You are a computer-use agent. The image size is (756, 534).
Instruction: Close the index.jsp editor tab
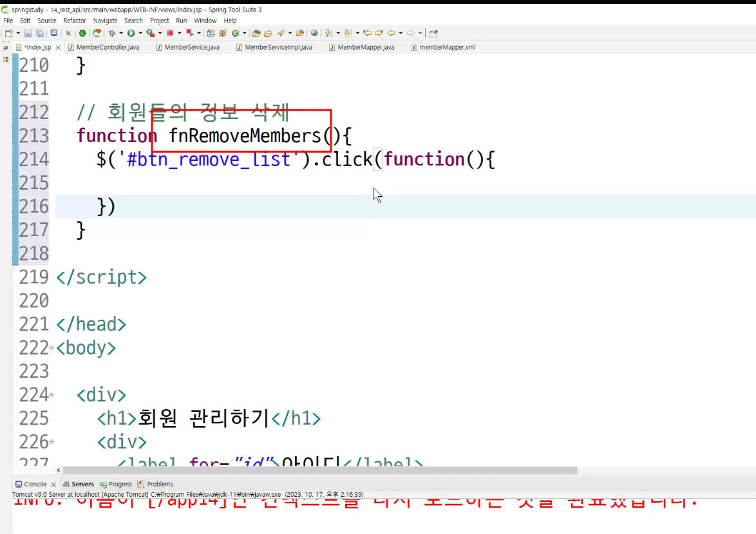[58, 48]
